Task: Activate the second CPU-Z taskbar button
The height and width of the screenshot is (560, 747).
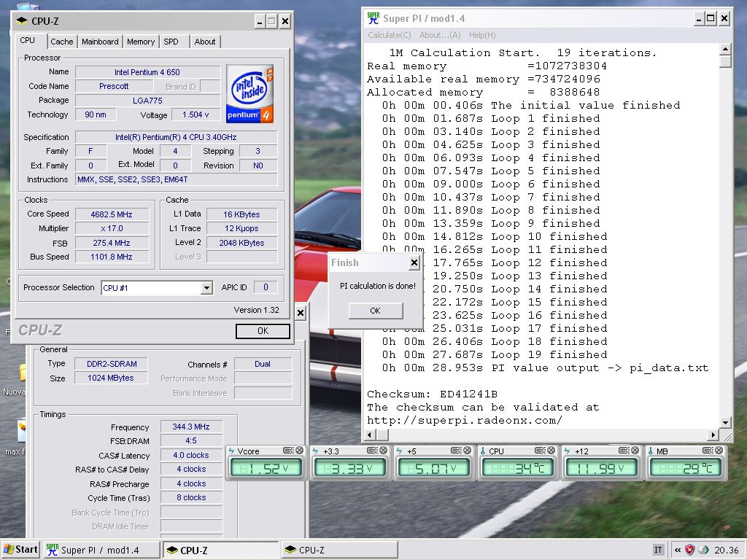Action: 339,550
